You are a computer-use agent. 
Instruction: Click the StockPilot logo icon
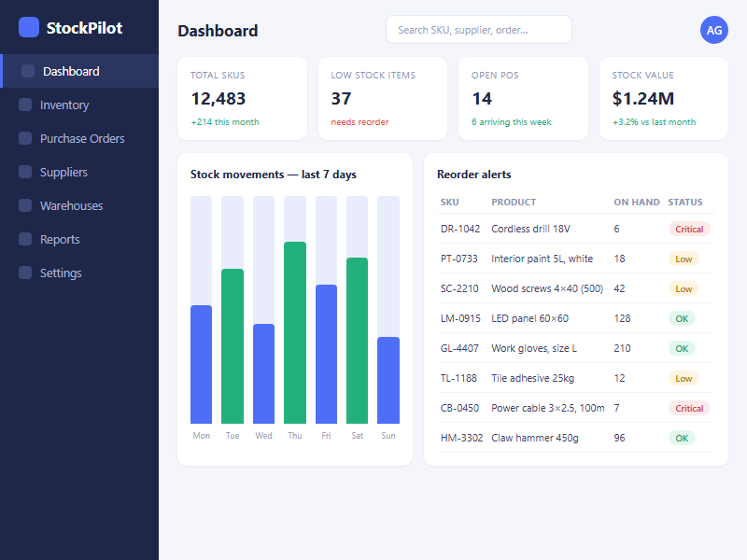point(29,27)
